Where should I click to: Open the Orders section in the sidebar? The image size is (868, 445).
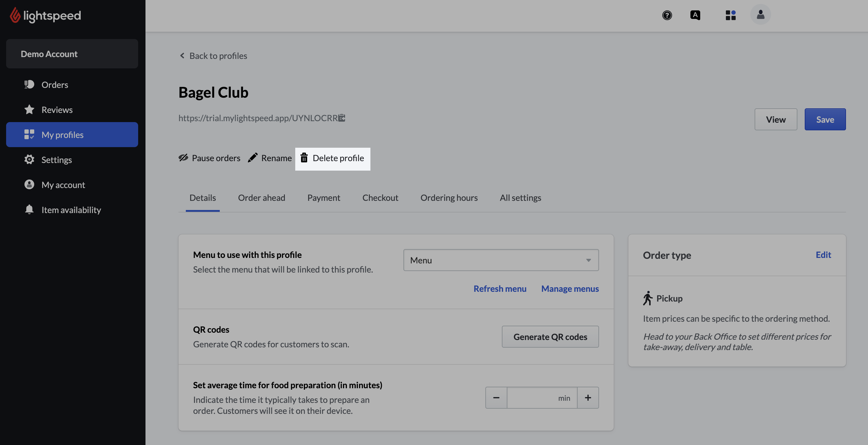(54, 85)
